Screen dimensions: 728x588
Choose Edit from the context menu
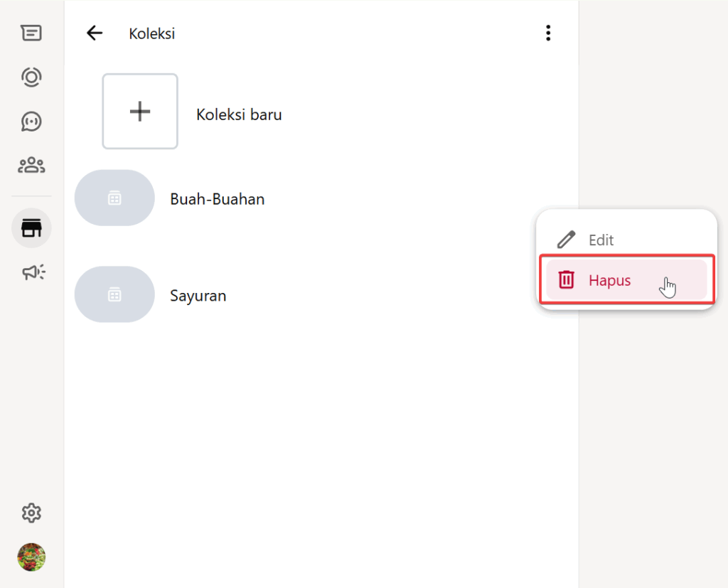click(x=601, y=240)
